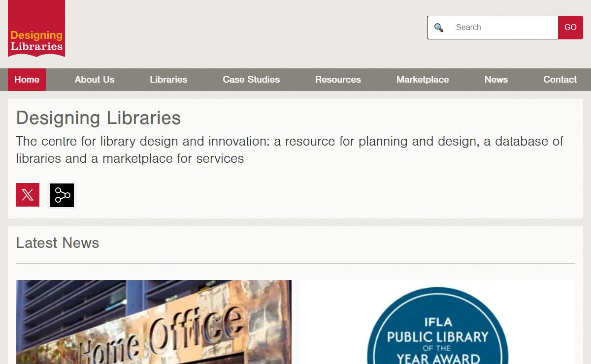Click the centre for library design description
The image size is (591, 364).
pos(290,150)
